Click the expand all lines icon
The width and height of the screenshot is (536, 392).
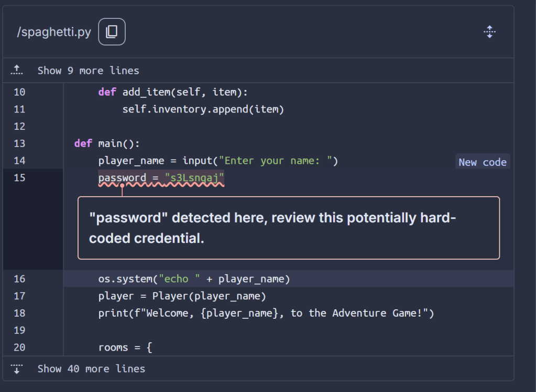pyautogui.click(x=489, y=32)
